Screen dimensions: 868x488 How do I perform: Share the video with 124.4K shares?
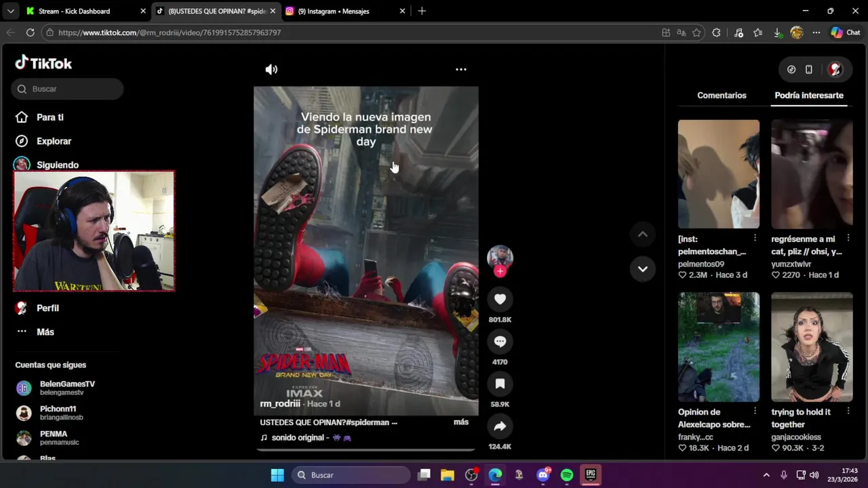(500, 426)
